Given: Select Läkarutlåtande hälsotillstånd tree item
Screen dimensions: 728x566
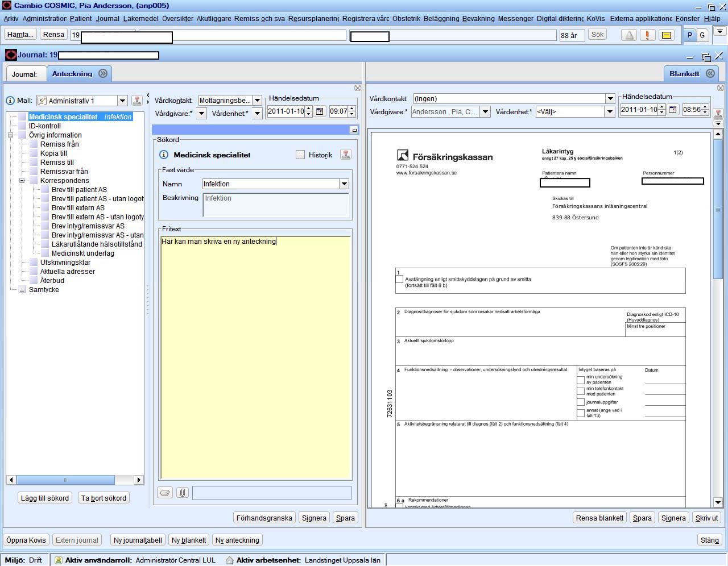Looking at the screenshot, I should (97, 244).
